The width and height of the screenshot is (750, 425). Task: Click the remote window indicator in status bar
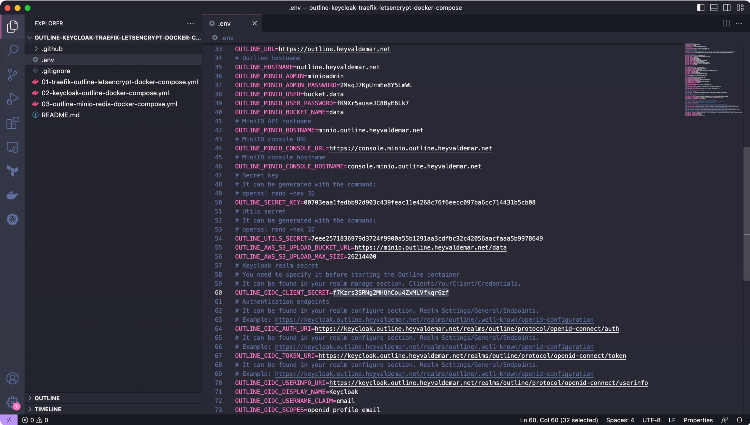(x=9, y=420)
